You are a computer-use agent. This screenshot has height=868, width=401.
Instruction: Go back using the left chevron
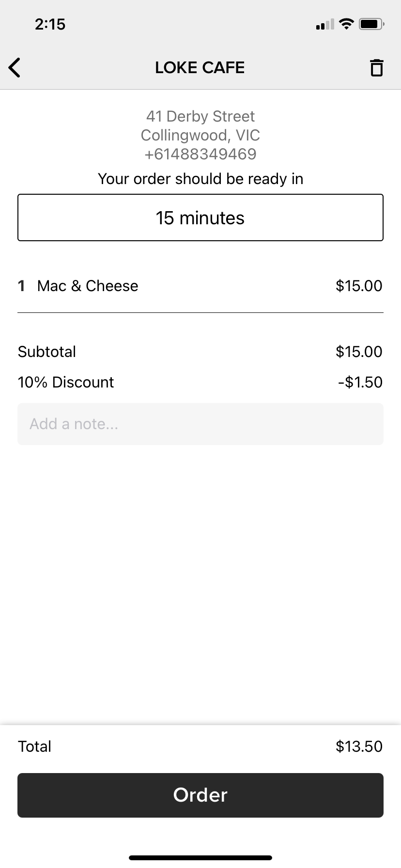[x=15, y=67]
